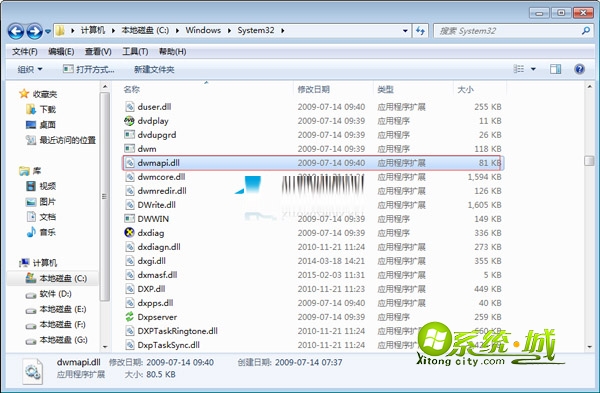Go back with the Back arrow button
This screenshot has width=600, height=393.
click(x=16, y=31)
